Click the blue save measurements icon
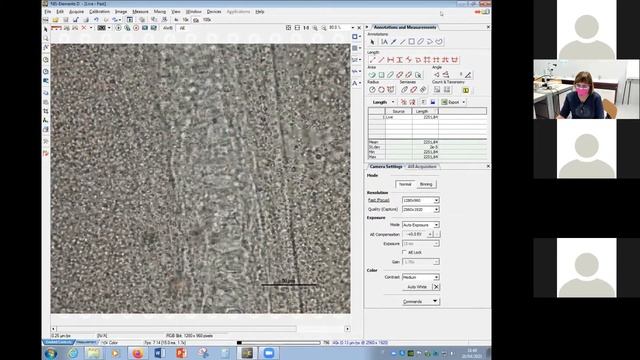This screenshot has width=640, height=360. tap(433, 102)
